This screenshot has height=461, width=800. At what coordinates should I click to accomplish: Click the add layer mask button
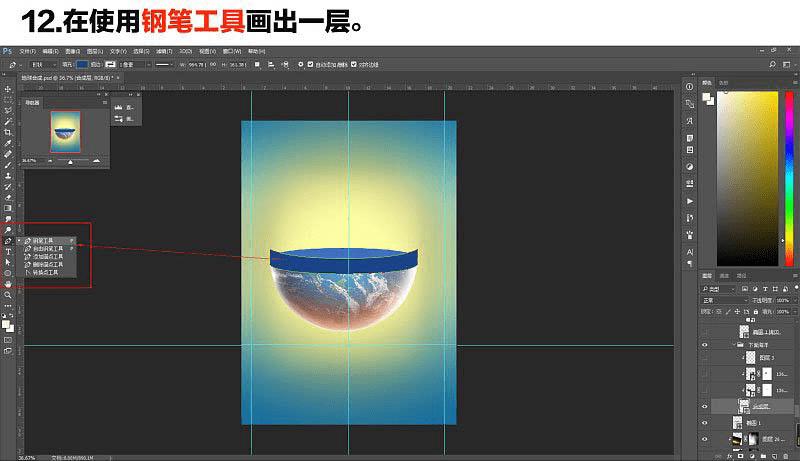[x=741, y=456]
